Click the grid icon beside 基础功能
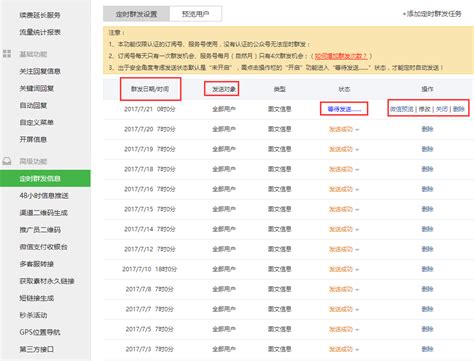 tap(7, 54)
